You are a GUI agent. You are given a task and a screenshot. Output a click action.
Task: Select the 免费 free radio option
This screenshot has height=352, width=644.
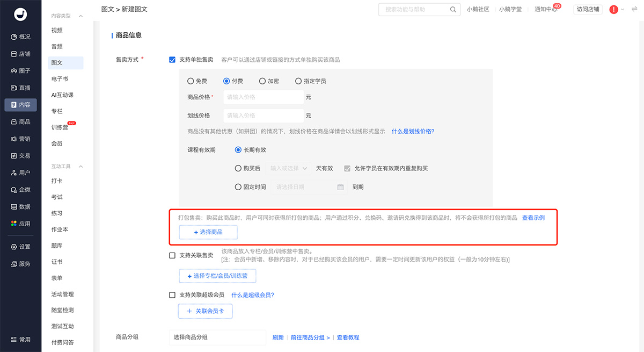pos(191,81)
